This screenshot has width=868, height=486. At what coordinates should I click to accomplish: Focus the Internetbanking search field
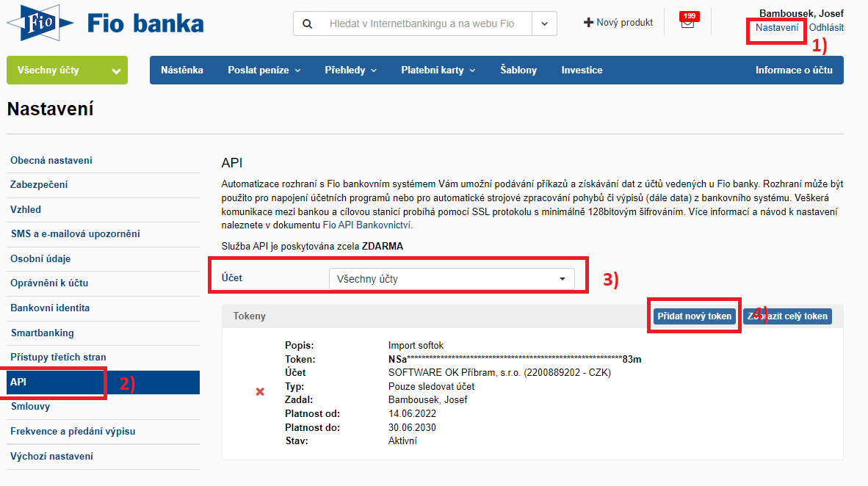[422, 23]
